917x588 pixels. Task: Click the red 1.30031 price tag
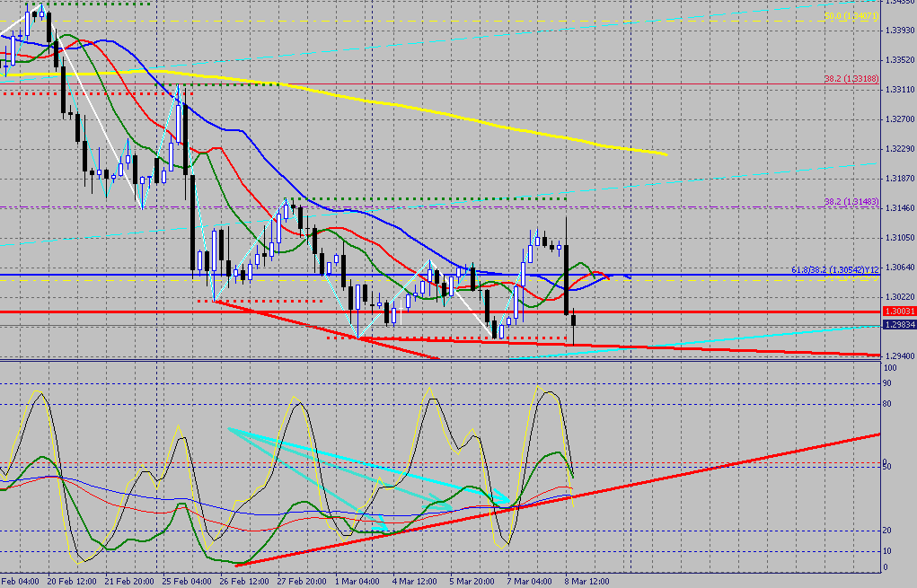[x=899, y=312]
